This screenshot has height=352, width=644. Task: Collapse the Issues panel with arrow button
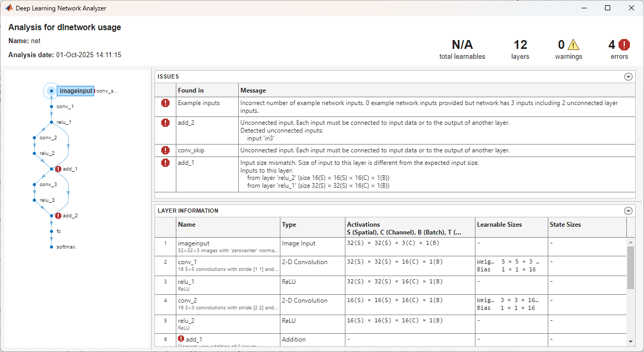pyautogui.click(x=628, y=76)
